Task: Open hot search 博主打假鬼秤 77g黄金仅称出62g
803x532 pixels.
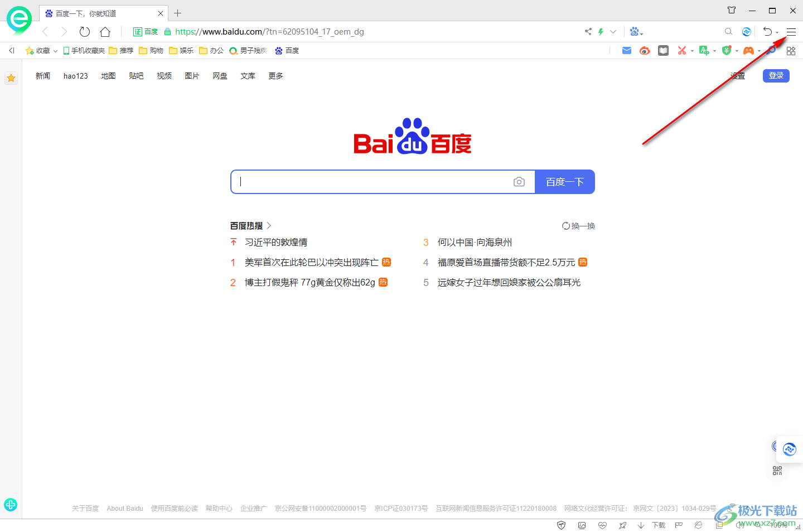Action: [x=310, y=282]
